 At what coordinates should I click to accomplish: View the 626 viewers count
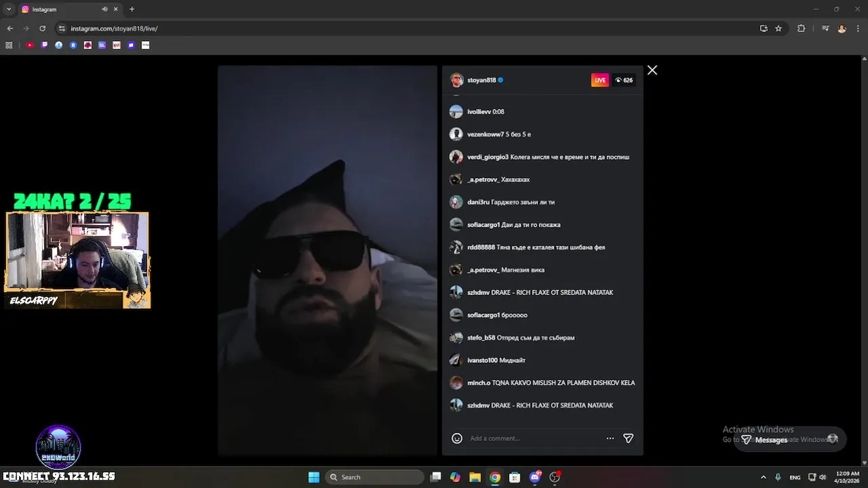(624, 80)
